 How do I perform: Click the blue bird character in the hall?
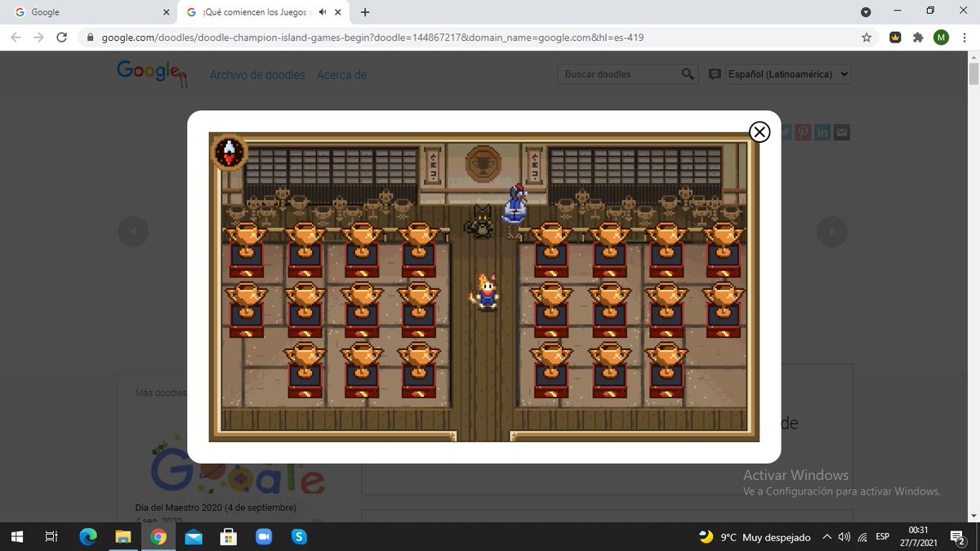(x=515, y=205)
